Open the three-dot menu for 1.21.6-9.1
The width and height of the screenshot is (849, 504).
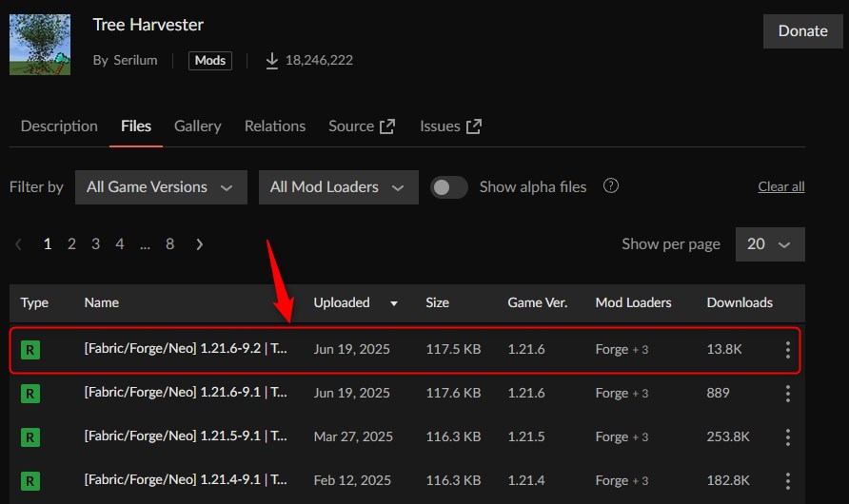click(788, 393)
